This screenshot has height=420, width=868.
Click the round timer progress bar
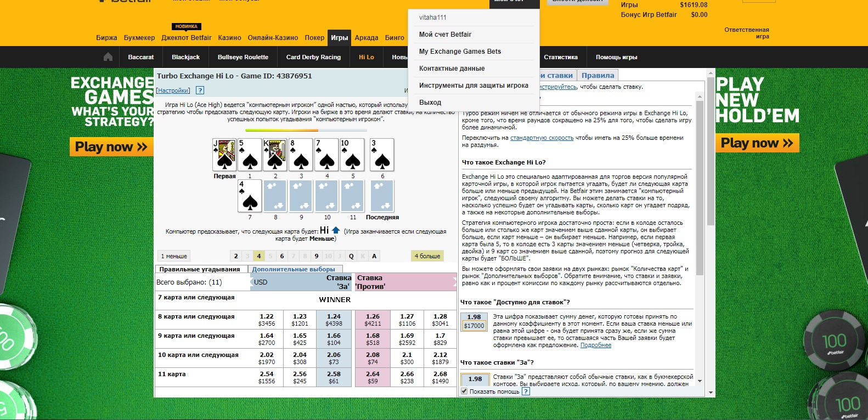[306, 130]
